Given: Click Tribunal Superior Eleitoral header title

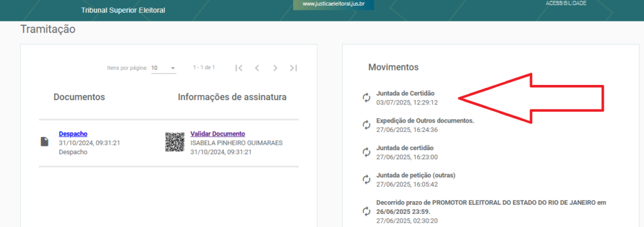Looking at the screenshot, I should tap(123, 10).
